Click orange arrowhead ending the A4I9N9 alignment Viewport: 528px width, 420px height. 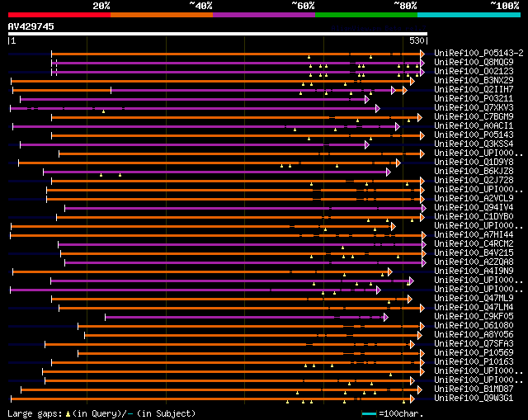click(390, 271)
